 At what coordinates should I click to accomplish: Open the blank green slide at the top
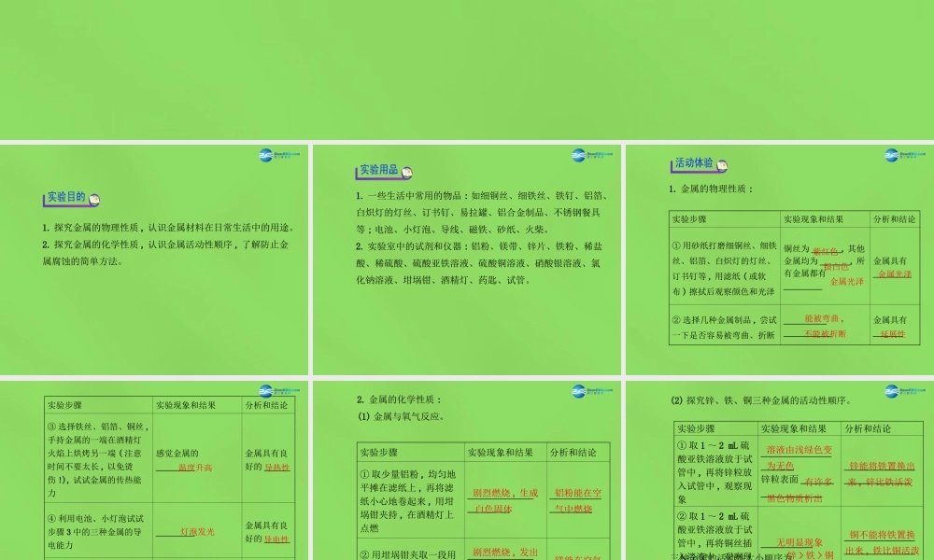pos(467,69)
